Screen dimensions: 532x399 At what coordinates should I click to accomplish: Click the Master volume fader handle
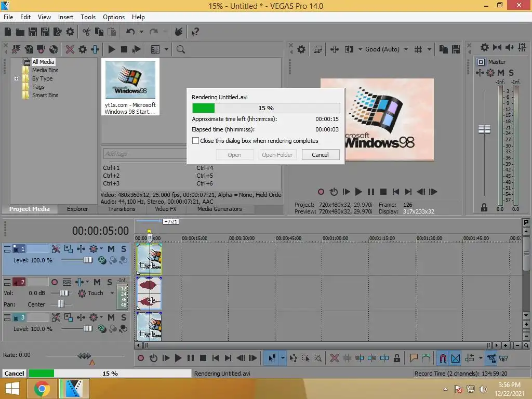click(484, 129)
